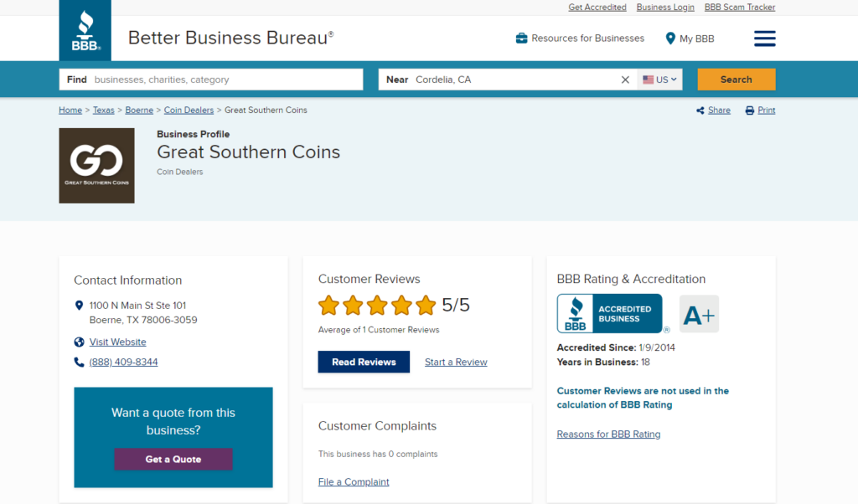Click the Coin Dealers category text under heading
Screen dimensions: 858x504
pos(179,172)
